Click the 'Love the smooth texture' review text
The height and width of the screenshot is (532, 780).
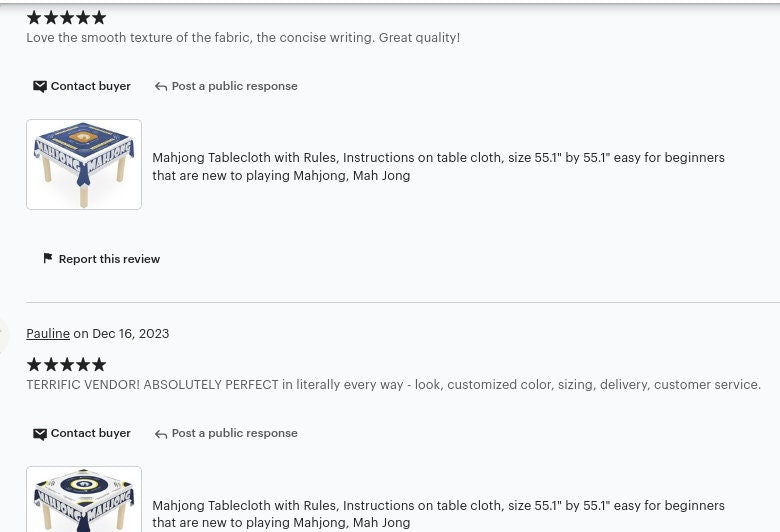coord(243,38)
